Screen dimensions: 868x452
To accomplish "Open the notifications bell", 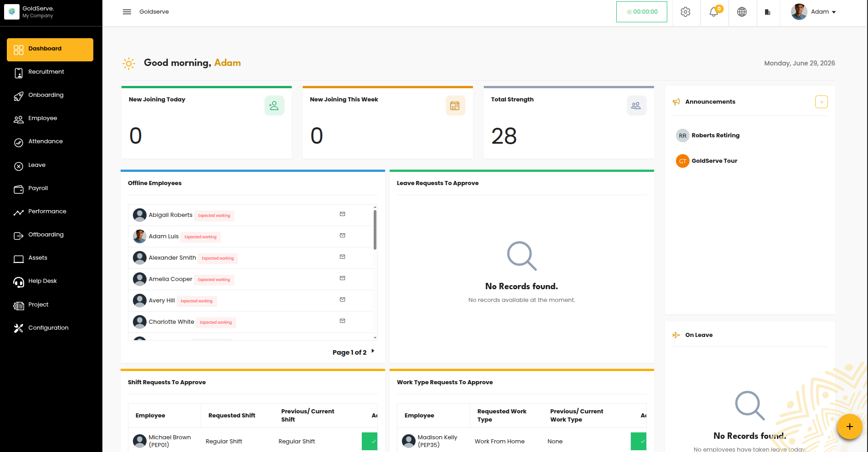I will coord(714,12).
